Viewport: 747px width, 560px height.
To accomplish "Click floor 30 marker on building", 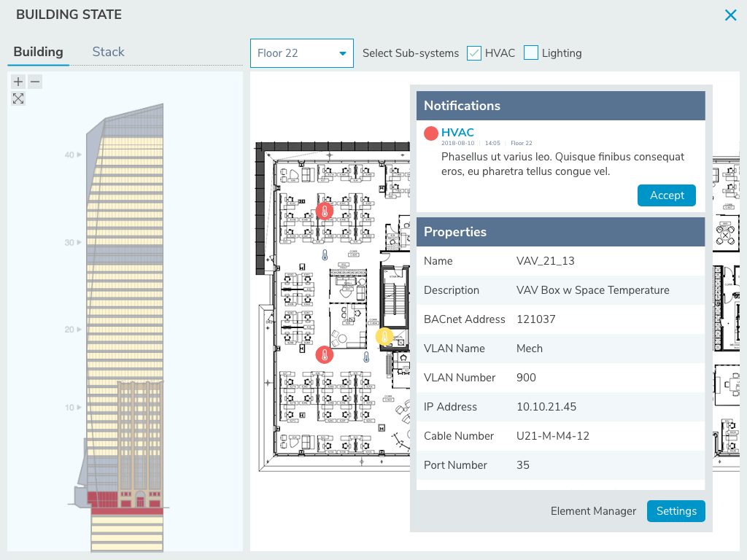I will click(x=73, y=242).
